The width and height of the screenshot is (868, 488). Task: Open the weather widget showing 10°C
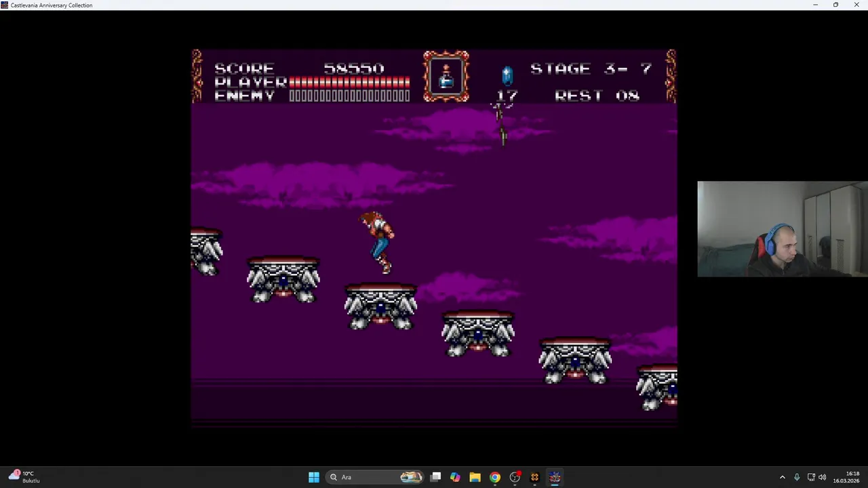click(x=24, y=477)
